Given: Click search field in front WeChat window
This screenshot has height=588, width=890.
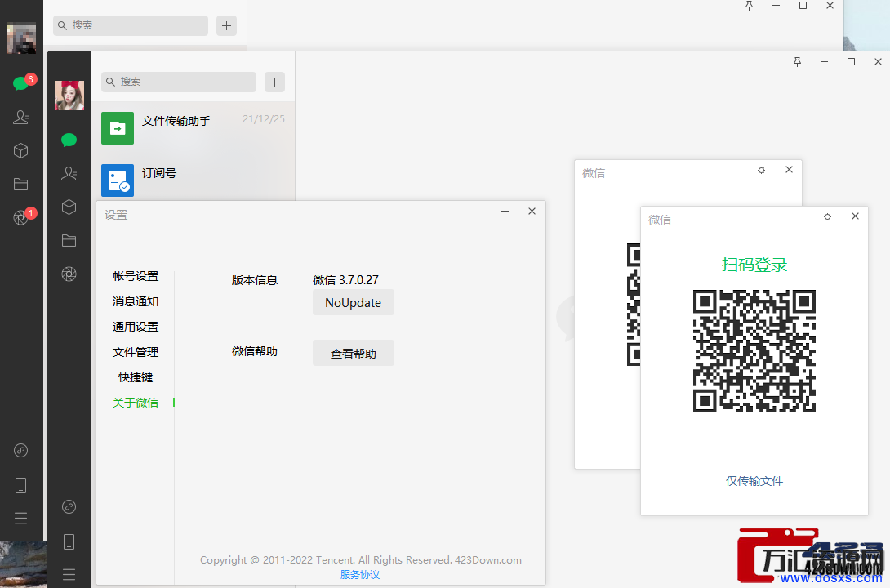Looking at the screenshot, I should coord(179,82).
